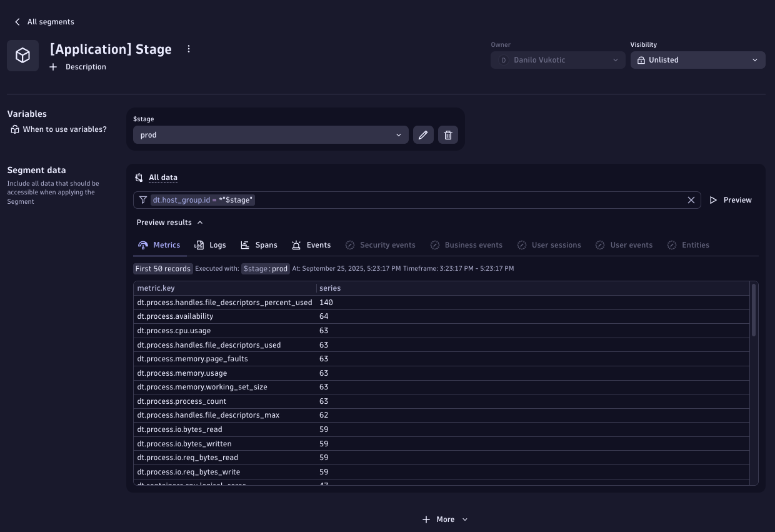Open the $stage prod dropdown

(271, 135)
